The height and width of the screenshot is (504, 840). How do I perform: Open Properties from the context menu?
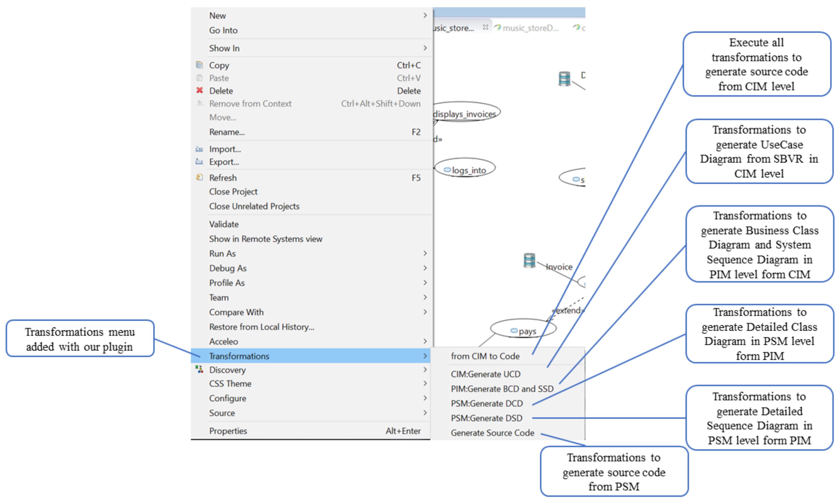[x=228, y=431]
